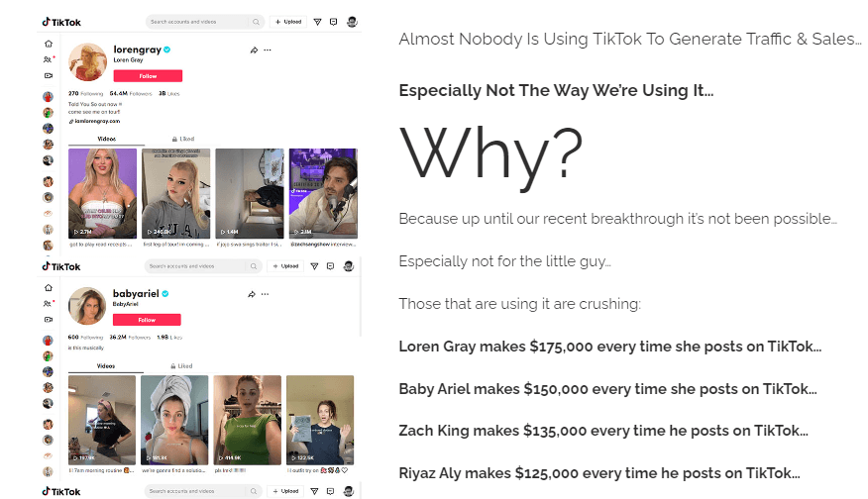Open the Inbox icon directly above babyariel's profile

tap(330, 266)
